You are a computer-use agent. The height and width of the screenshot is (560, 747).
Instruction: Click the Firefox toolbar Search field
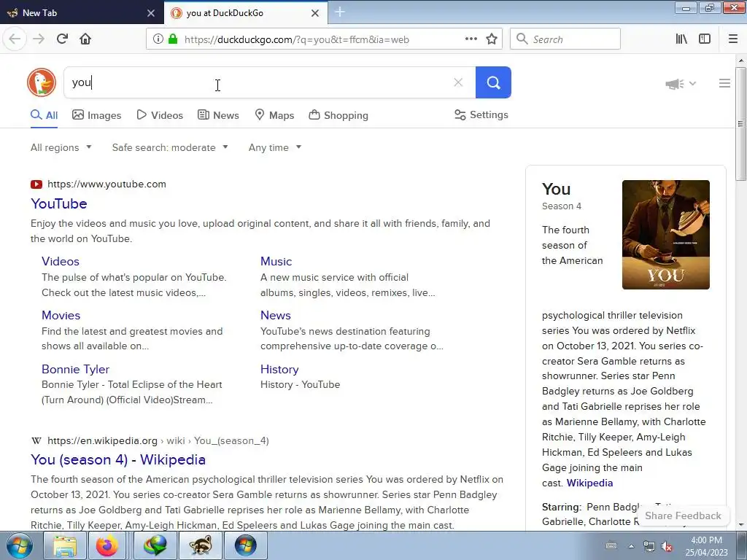(x=565, y=39)
